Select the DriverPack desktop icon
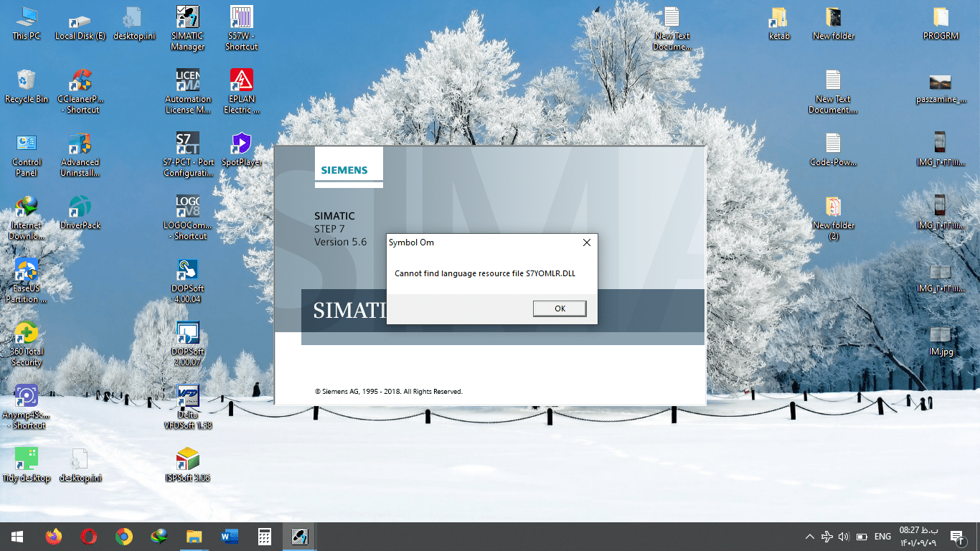This screenshot has height=551, width=980. pos(80,212)
